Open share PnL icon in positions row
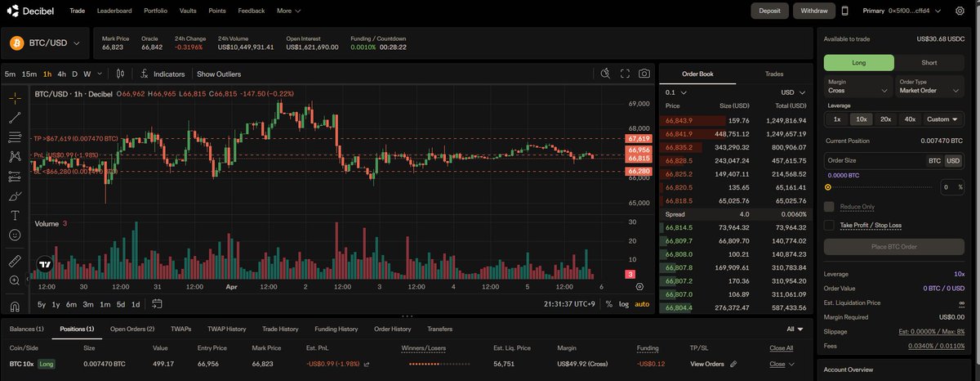Viewport: 980px width, 381px height. 366,364
